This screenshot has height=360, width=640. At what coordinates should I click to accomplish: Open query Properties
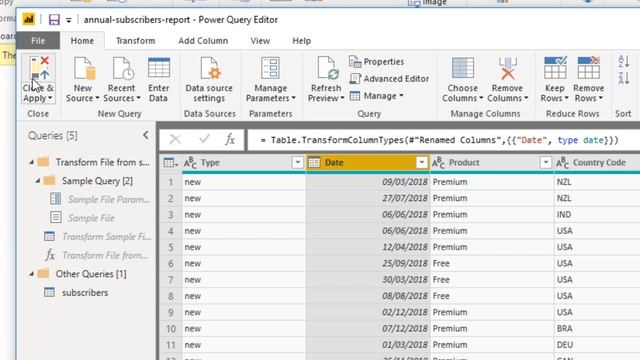click(377, 62)
